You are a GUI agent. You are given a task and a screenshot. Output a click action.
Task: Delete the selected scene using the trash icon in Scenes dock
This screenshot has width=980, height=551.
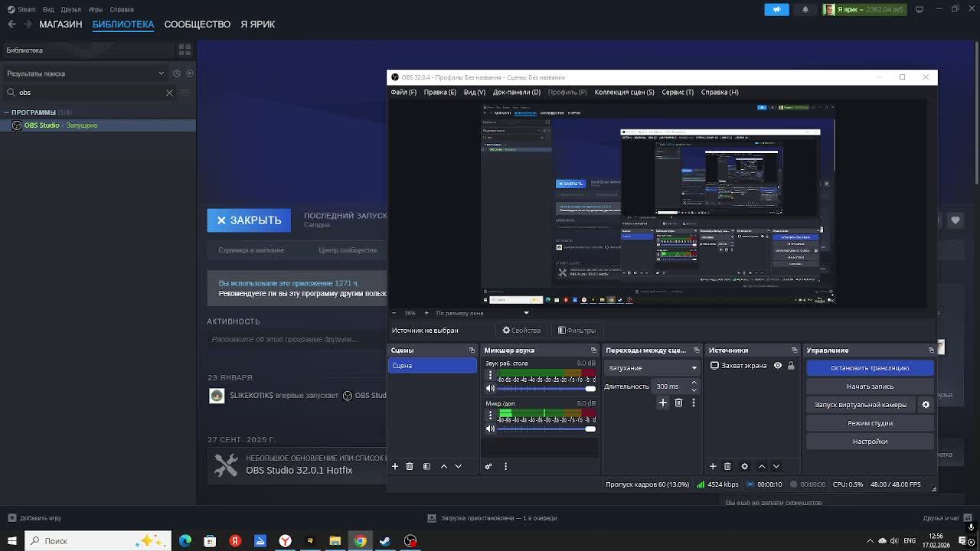pos(410,466)
